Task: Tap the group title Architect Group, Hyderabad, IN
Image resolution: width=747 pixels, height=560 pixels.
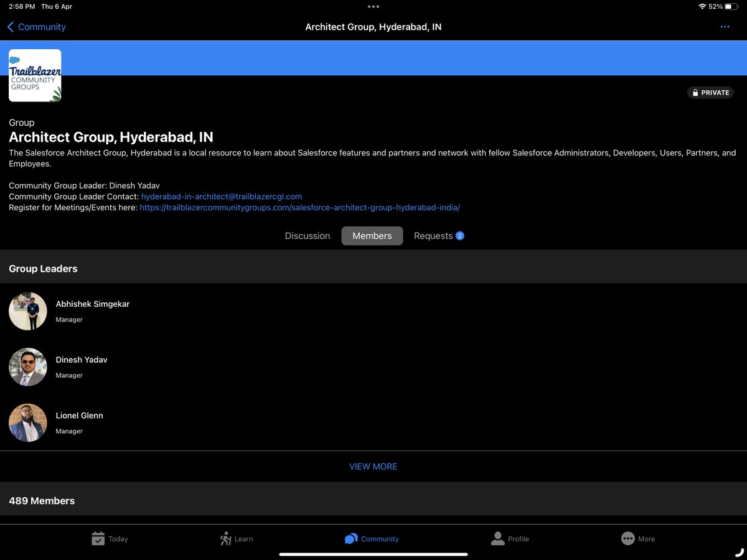Action: click(111, 137)
